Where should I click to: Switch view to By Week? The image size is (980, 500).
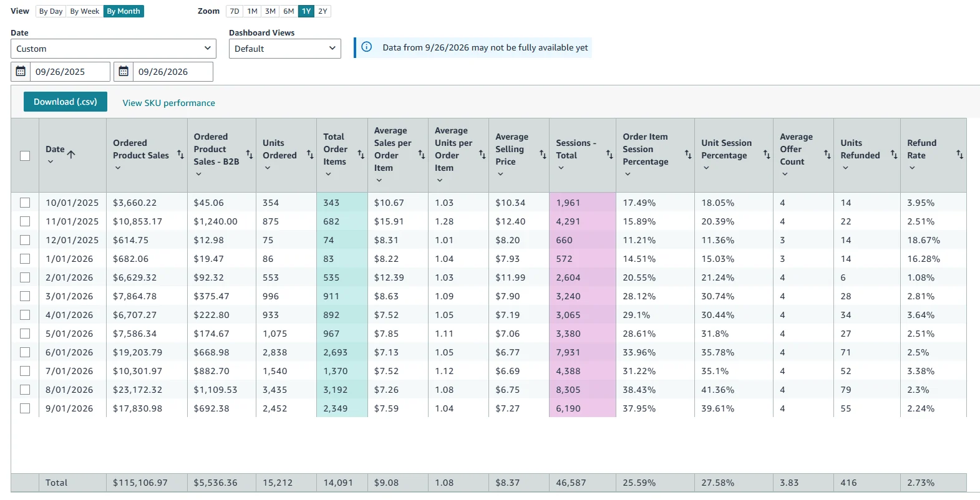85,11
